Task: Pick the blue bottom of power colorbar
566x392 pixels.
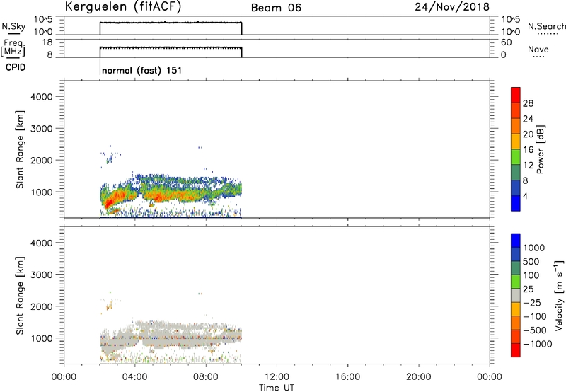Action: tap(516, 203)
